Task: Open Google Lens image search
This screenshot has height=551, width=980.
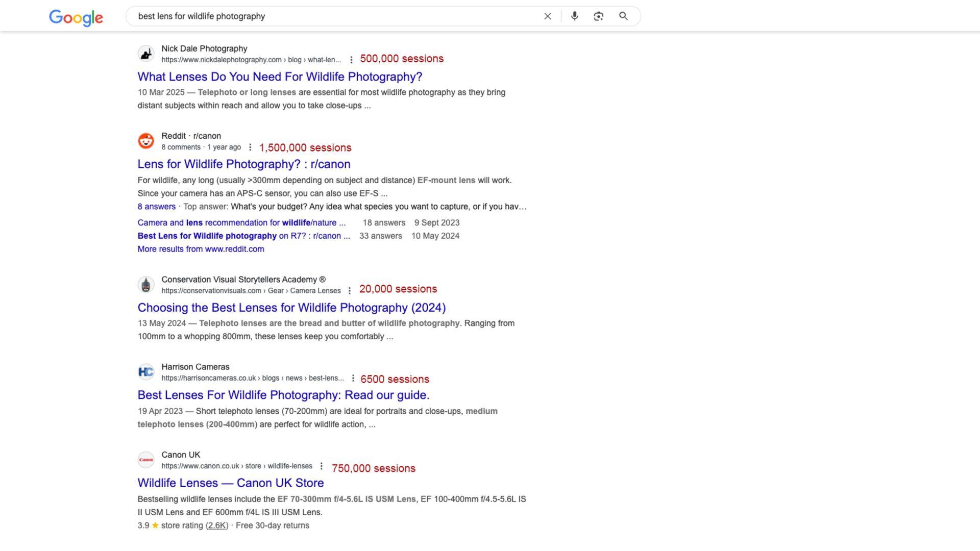Action: coord(599,16)
